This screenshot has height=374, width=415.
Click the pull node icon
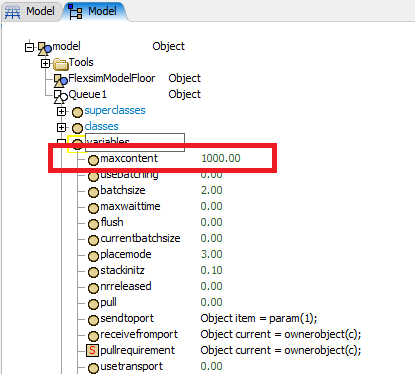(x=93, y=304)
